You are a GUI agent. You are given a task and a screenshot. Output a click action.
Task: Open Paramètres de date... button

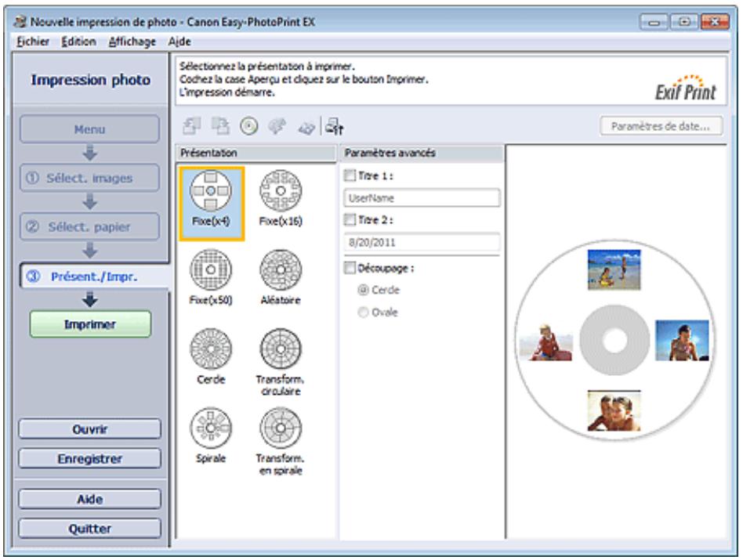pos(661,126)
